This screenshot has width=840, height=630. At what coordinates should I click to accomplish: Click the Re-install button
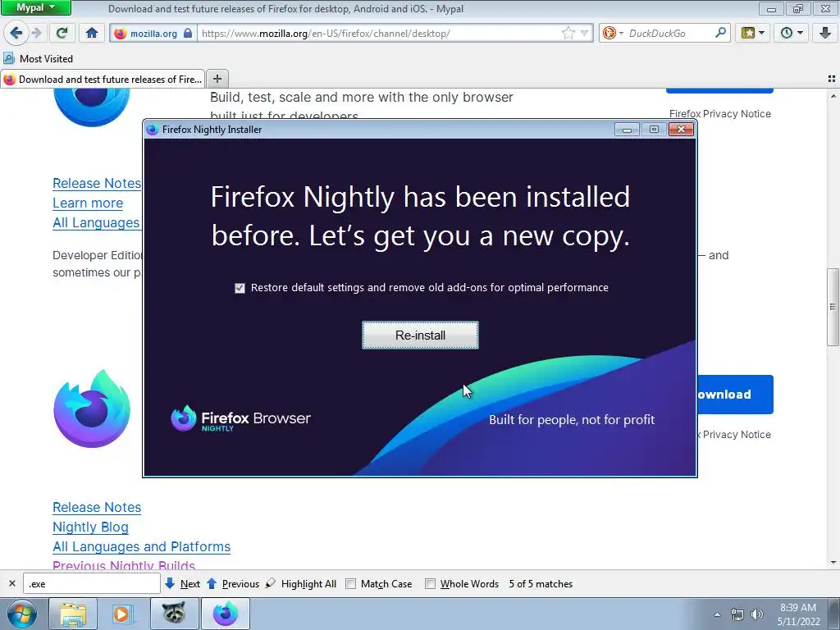[420, 336]
